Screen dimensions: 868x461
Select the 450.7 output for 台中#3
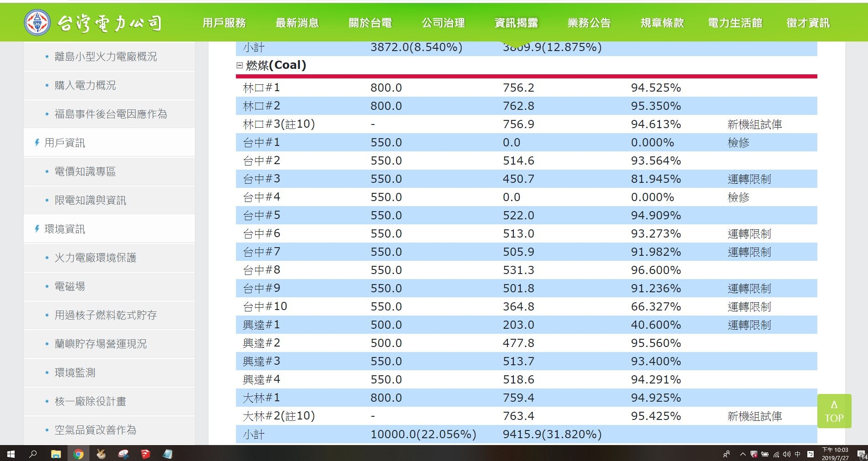[518, 179]
